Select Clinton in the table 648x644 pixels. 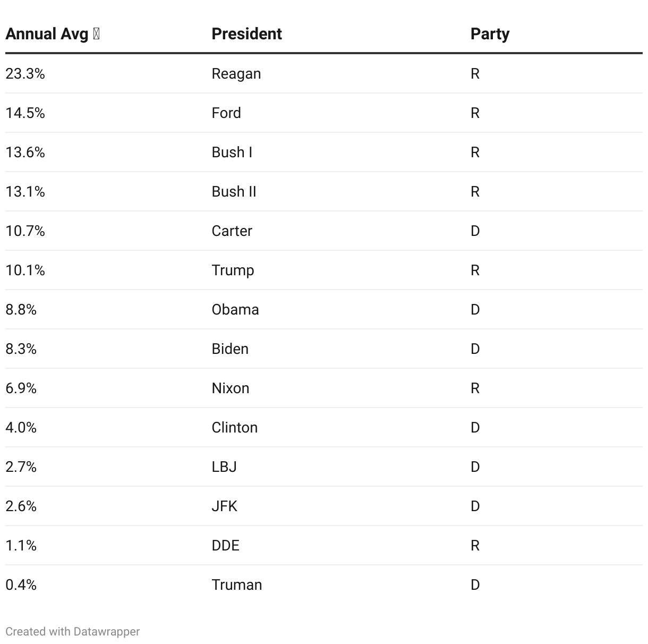235,428
